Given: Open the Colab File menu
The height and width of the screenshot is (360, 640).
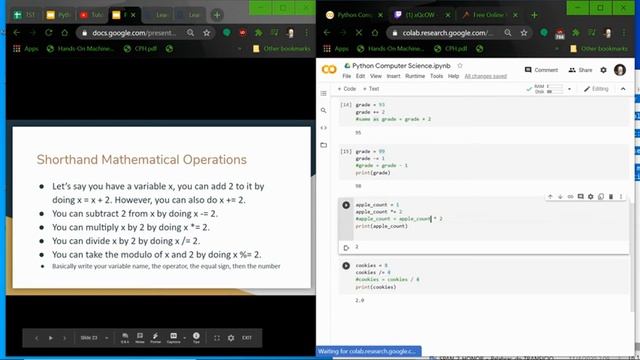Looking at the screenshot, I should pyautogui.click(x=347, y=76).
